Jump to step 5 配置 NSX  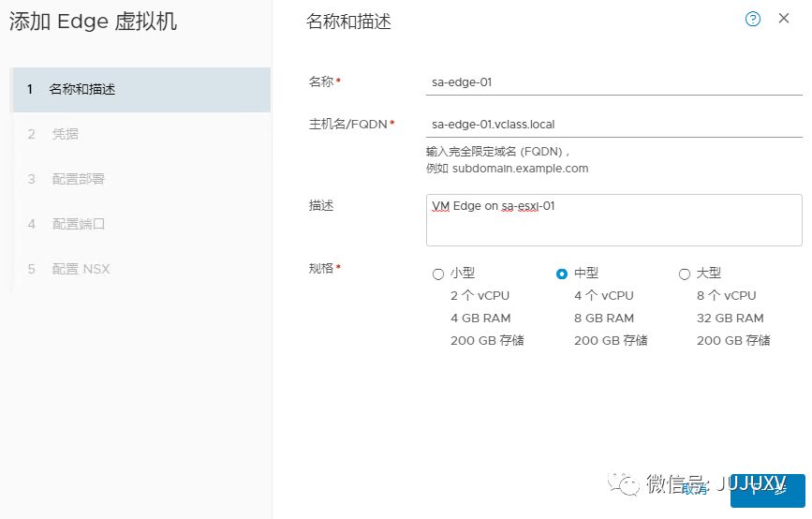81,269
